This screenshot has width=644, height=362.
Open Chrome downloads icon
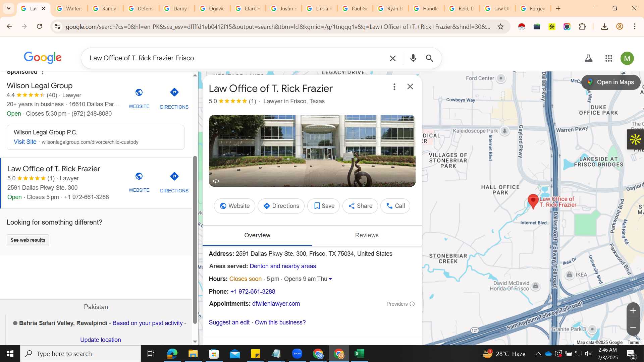point(604,26)
